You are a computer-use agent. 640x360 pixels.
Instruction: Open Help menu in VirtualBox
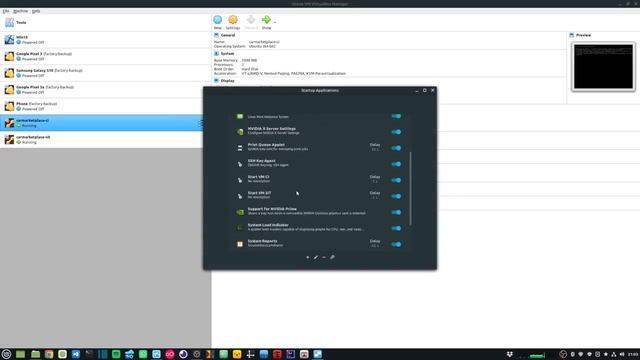click(x=36, y=11)
